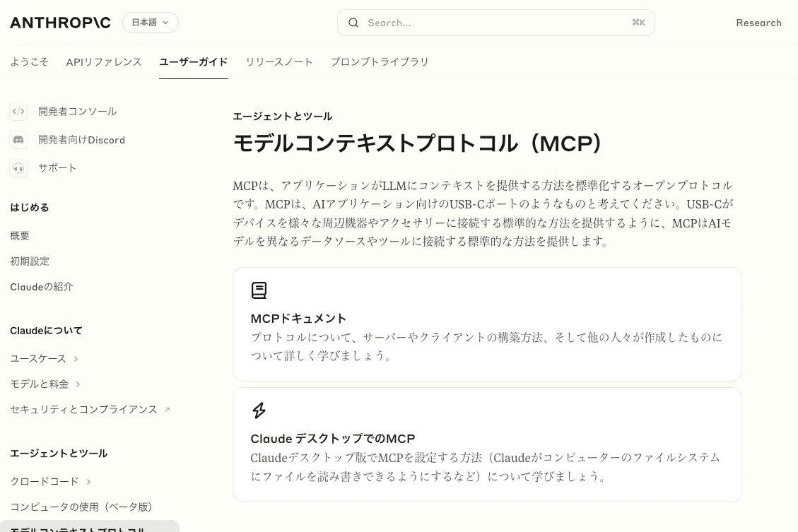Click the lightning icon on Claude デスクトップでのMCP card

point(259,410)
